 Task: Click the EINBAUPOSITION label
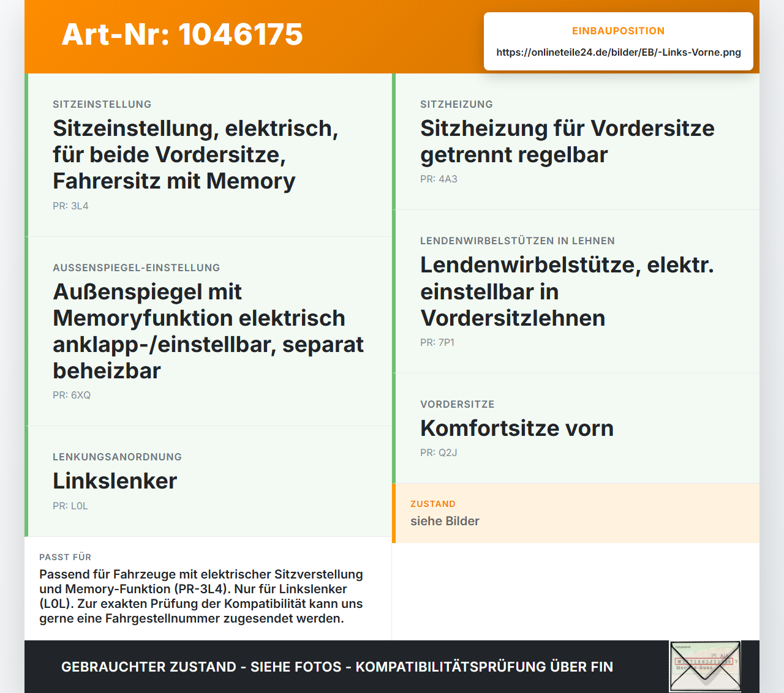point(619,31)
